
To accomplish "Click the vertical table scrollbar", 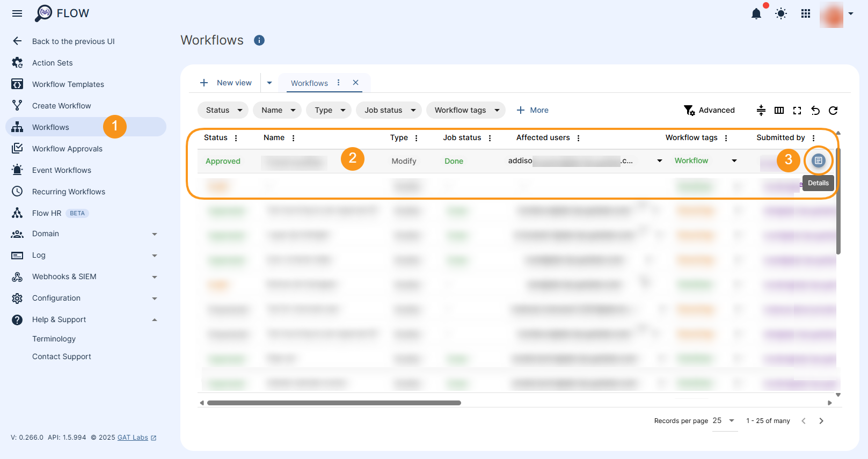I will (x=838, y=202).
